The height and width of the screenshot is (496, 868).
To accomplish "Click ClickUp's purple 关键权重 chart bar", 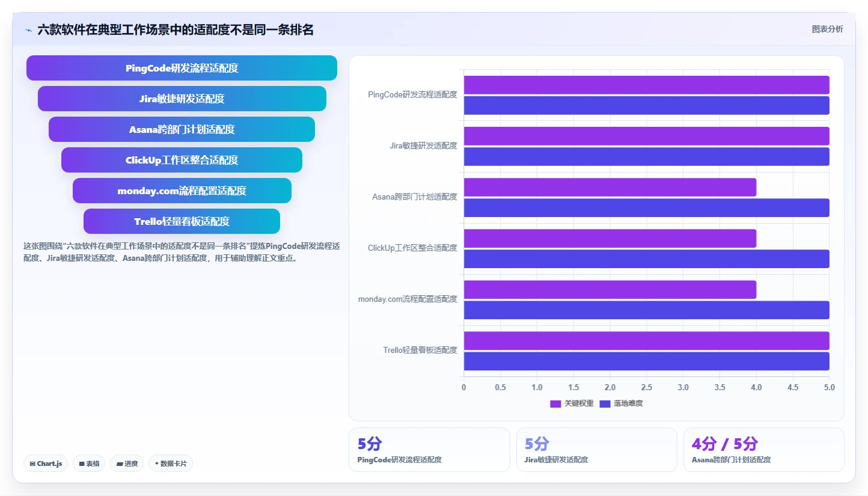I will pyautogui.click(x=610, y=238).
